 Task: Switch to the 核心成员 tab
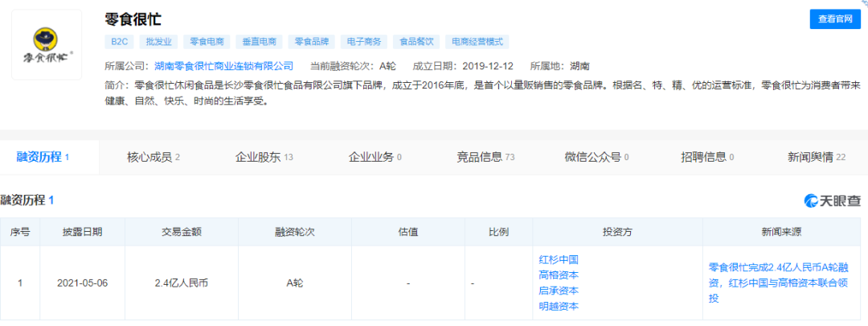pyautogui.click(x=153, y=157)
